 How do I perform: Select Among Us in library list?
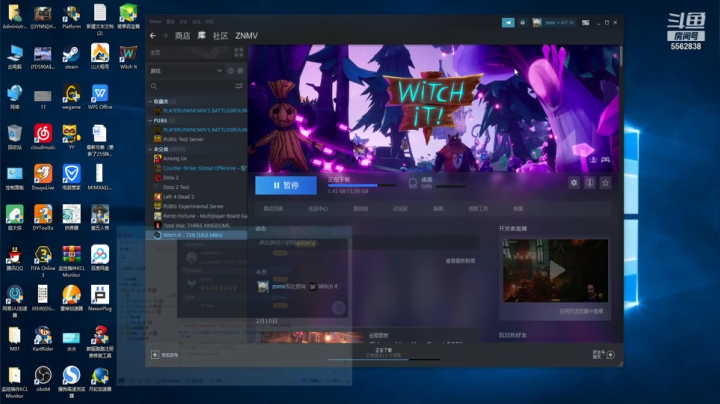174,158
